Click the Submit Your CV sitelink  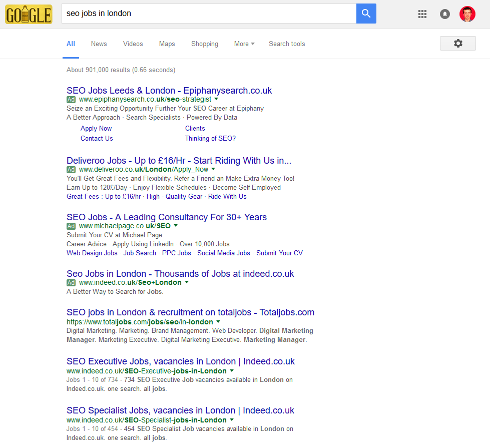(279, 253)
